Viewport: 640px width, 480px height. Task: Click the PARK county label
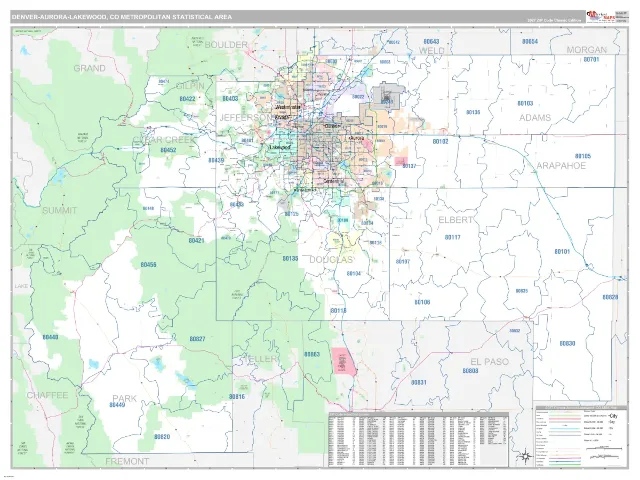point(125,398)
